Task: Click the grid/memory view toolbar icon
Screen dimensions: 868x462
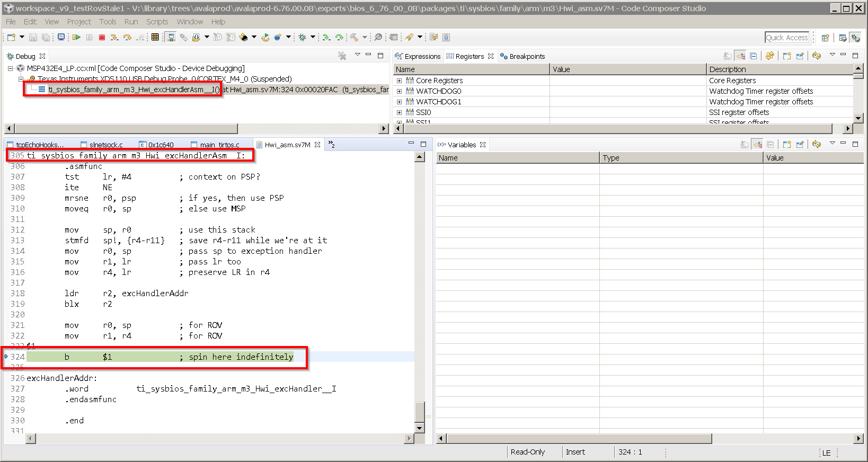Action: tap(155, 37)
